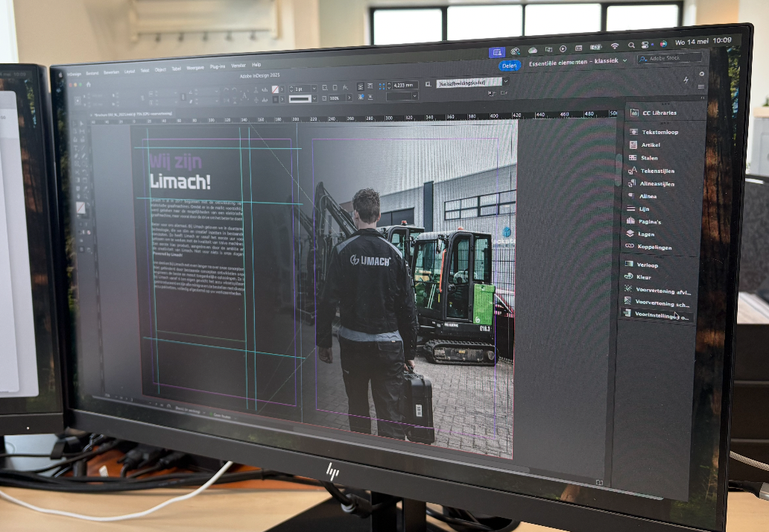Open the Bestand menu
The width and height of the screenshot is (769, 532).
click(92, 73)
